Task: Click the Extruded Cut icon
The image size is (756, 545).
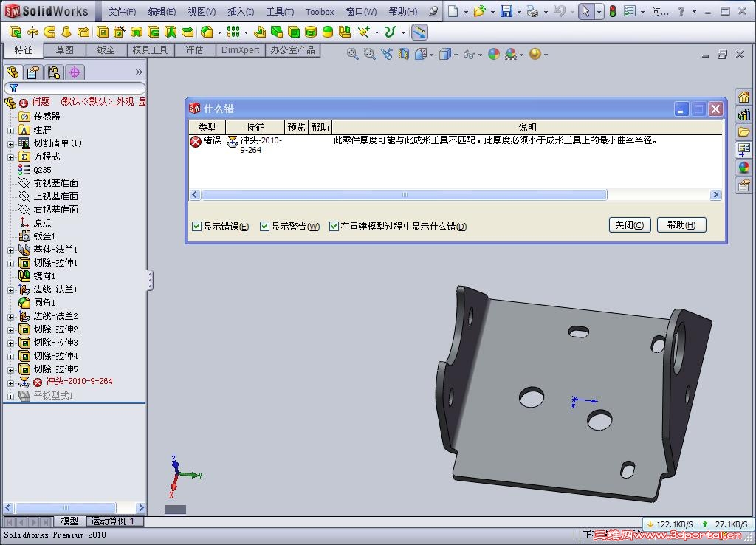Action: click(102, 32)
